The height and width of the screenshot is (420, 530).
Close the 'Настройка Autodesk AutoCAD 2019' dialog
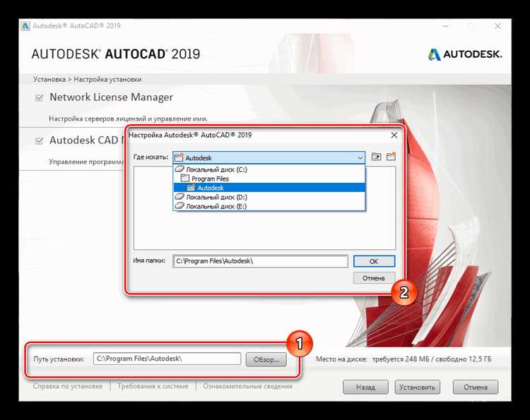coord(394,135)
